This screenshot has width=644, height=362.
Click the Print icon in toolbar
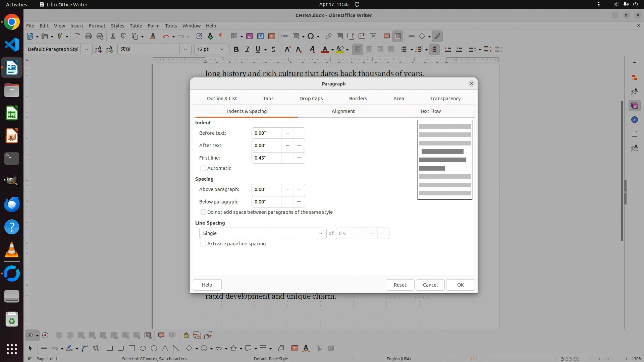pos(89,36)
